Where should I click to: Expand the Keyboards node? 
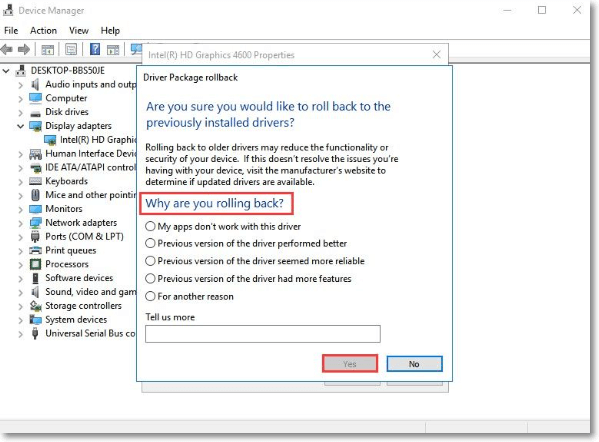(x=21, y=182)
